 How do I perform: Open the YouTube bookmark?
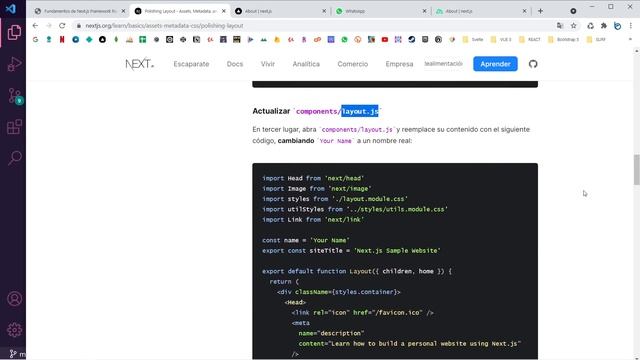pyautogui.click(x=384, y=40)
